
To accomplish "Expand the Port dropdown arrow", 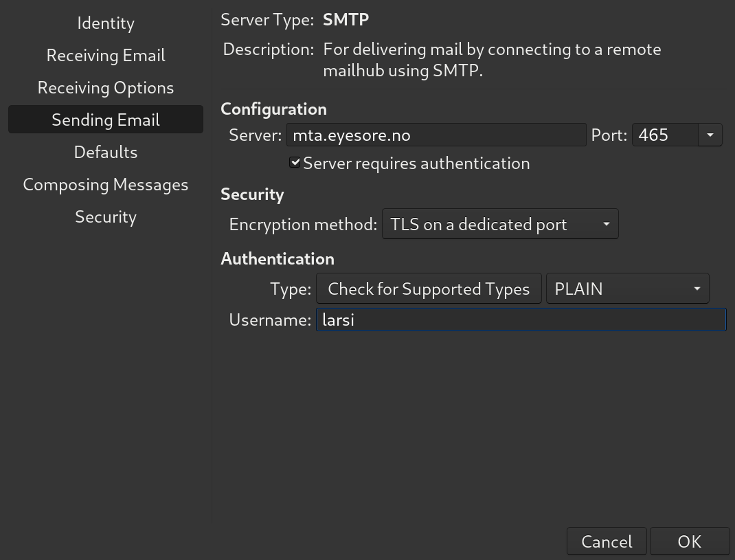I will point(710,135).
